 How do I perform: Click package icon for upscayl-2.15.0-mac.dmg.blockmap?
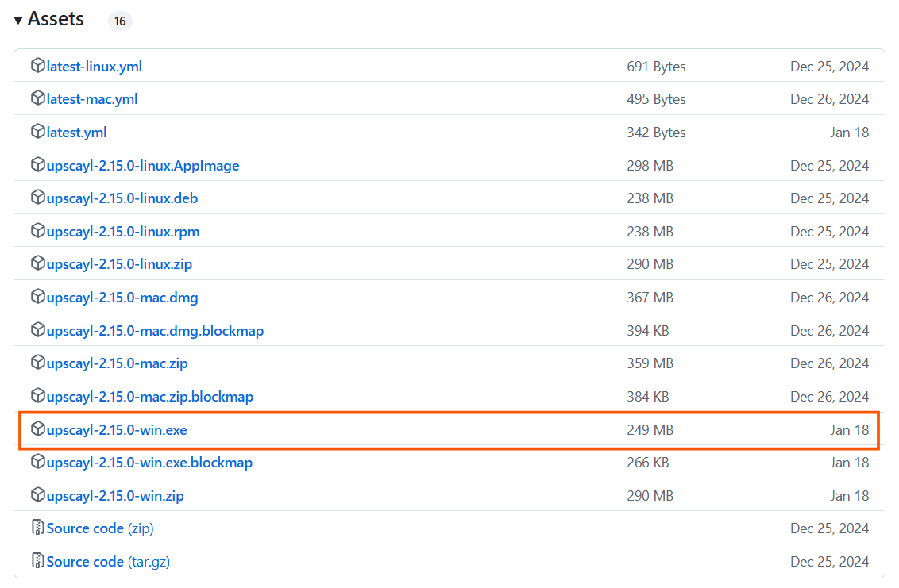(38, 330)
